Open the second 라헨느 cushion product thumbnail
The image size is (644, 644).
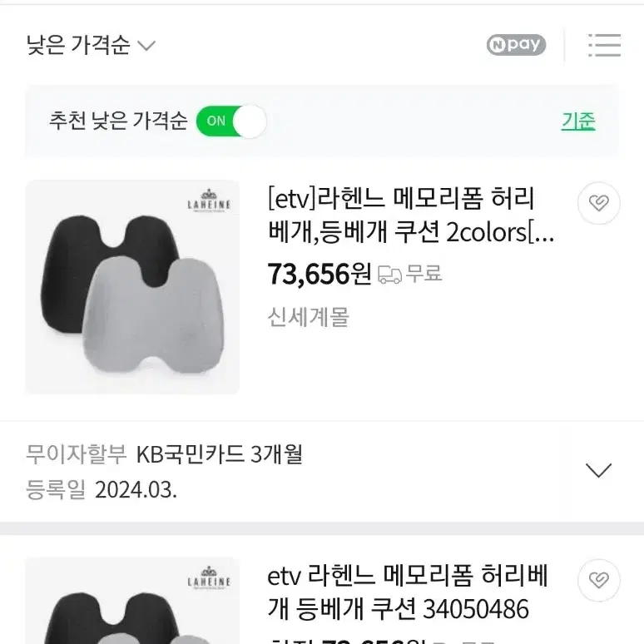tap(132, 601)
